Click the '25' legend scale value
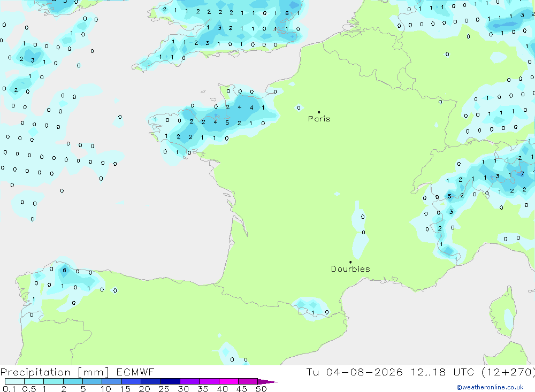Viewport: 535px width, 392px height. (164, 389)
